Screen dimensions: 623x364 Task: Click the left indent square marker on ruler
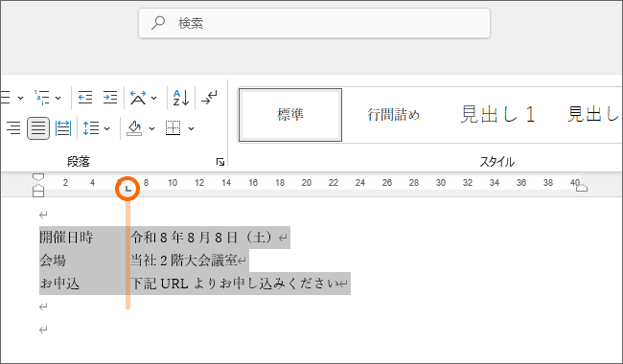pyautogui.click(x=38, y=193)
